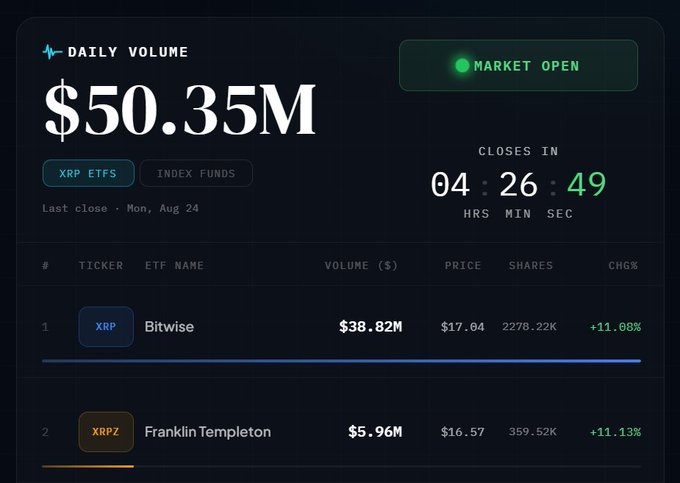Click the $50.35M daily volume total
This screenshot has height=483, width=680.
click(180, 110)
